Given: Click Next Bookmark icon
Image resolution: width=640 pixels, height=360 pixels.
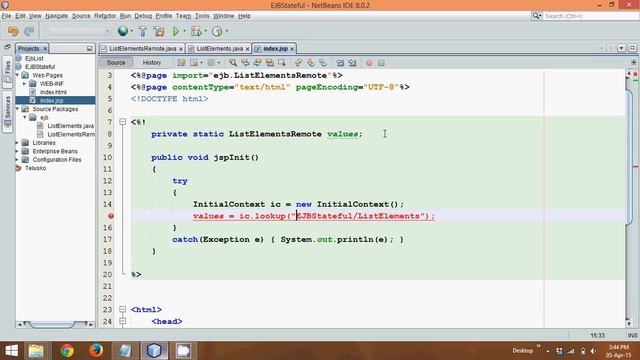Looking at the screenshot, I should pos(311,63).
